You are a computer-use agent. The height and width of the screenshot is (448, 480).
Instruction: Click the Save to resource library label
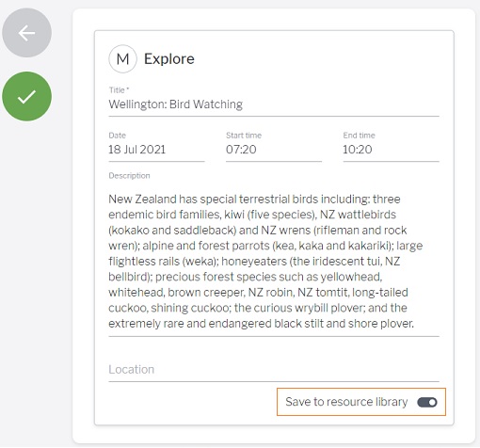click(346, 402)
